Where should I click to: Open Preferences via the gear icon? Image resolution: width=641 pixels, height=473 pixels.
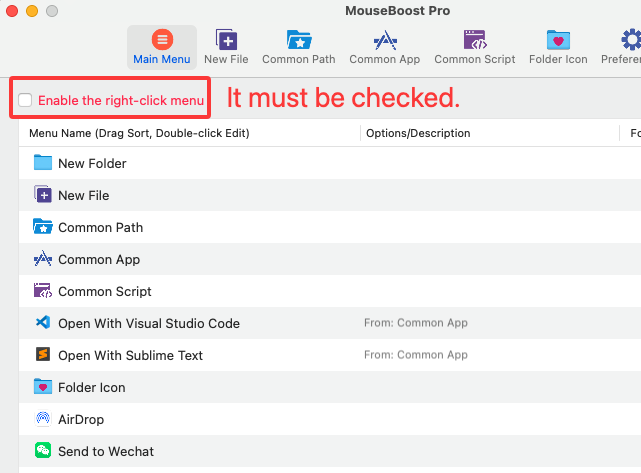(x=631, y=40)
